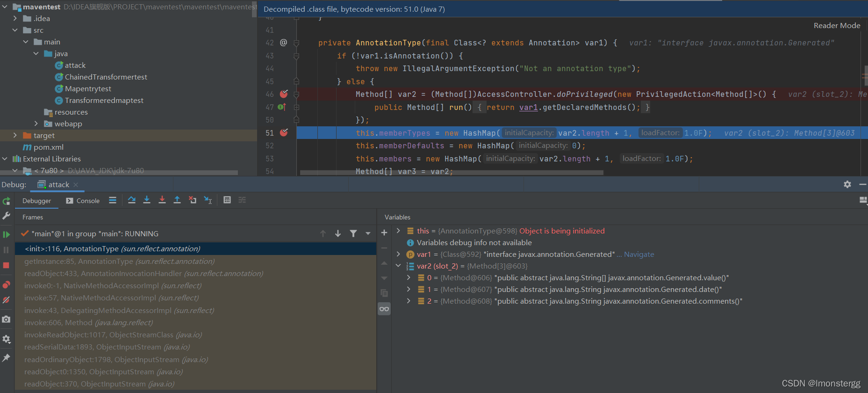The image size is (868, 393).
Task: Select readObject:433 AnnotationInvocationHandler frame
Action: tap(195, 273)
